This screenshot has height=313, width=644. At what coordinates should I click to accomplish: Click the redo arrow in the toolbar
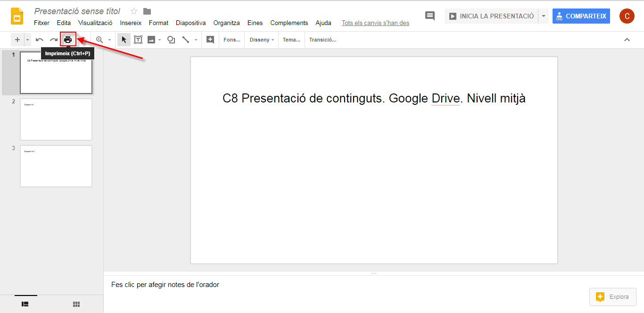coord(54,40)
